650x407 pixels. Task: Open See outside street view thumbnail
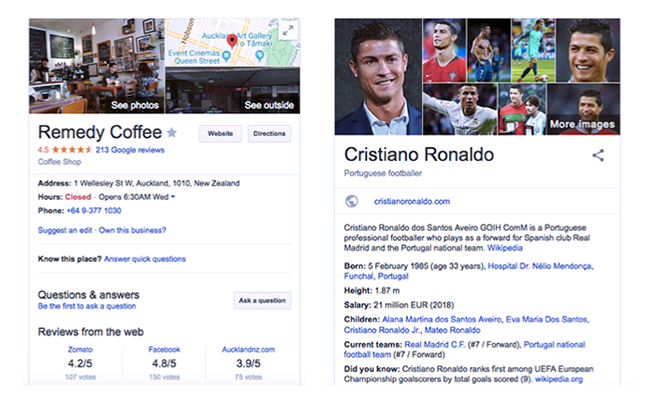tap(233, 90)
